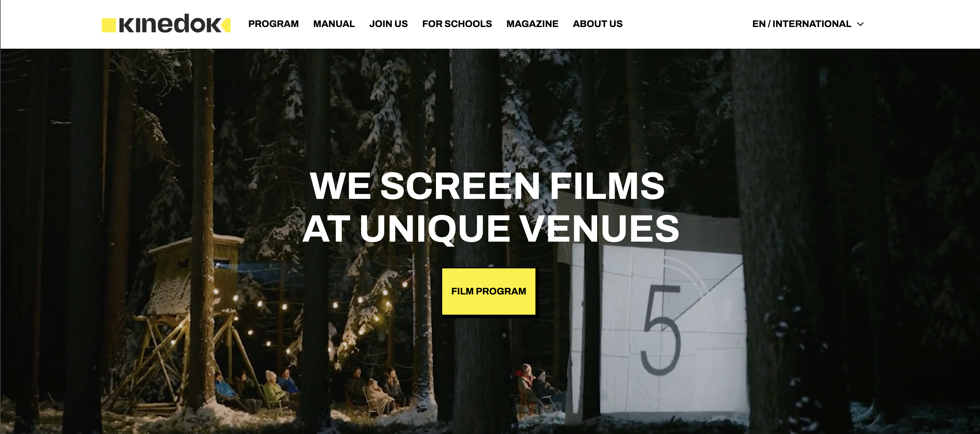Visit the Magazine page
This screenshot has width=980, height=434.
[x=532, y=24]
